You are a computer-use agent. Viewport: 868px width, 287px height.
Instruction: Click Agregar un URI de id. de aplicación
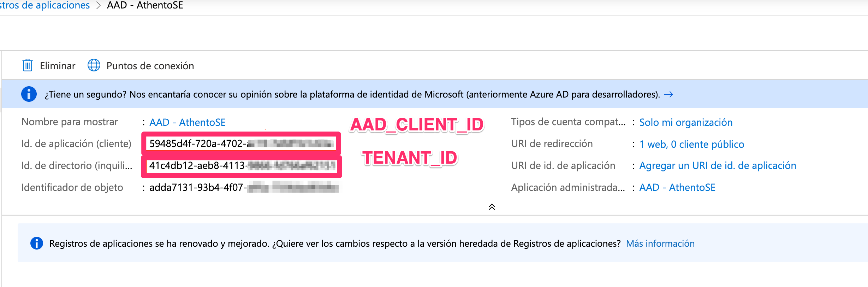point(718,165)
